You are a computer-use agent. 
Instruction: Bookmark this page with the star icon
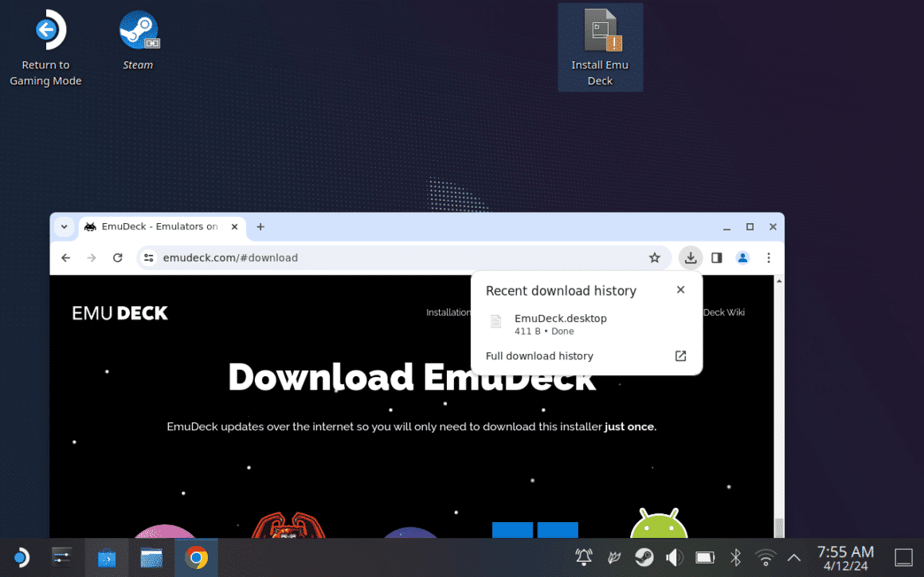pyautogui.click(x=655, y=257)
